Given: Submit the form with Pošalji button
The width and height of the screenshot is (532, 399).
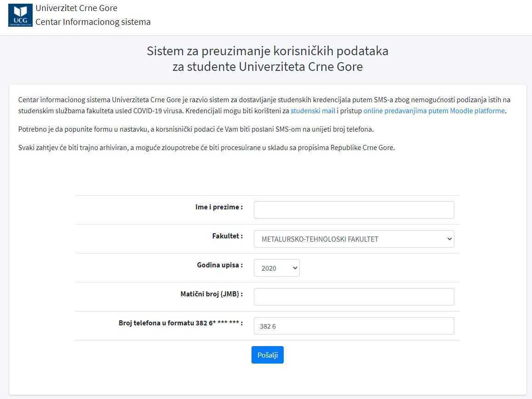Looking at the screenshot, I should (267, 355).
